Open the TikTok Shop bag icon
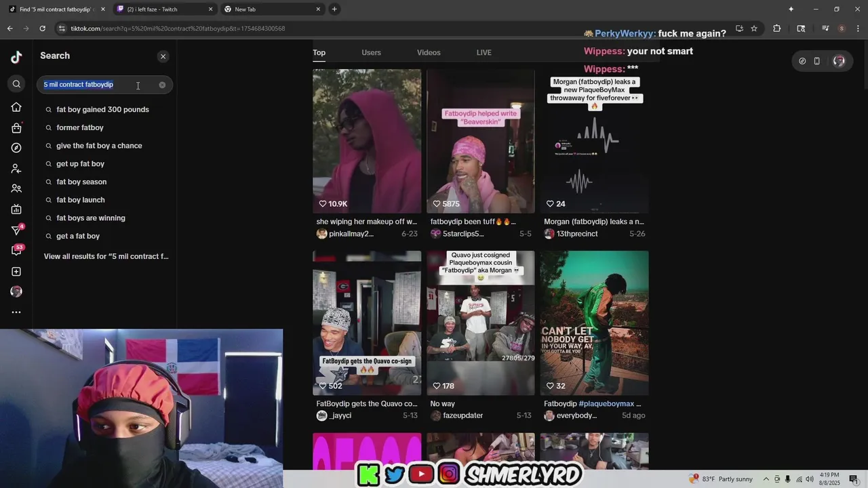The width and height of the screenshot is (868, 488). (x=16, y=127)
